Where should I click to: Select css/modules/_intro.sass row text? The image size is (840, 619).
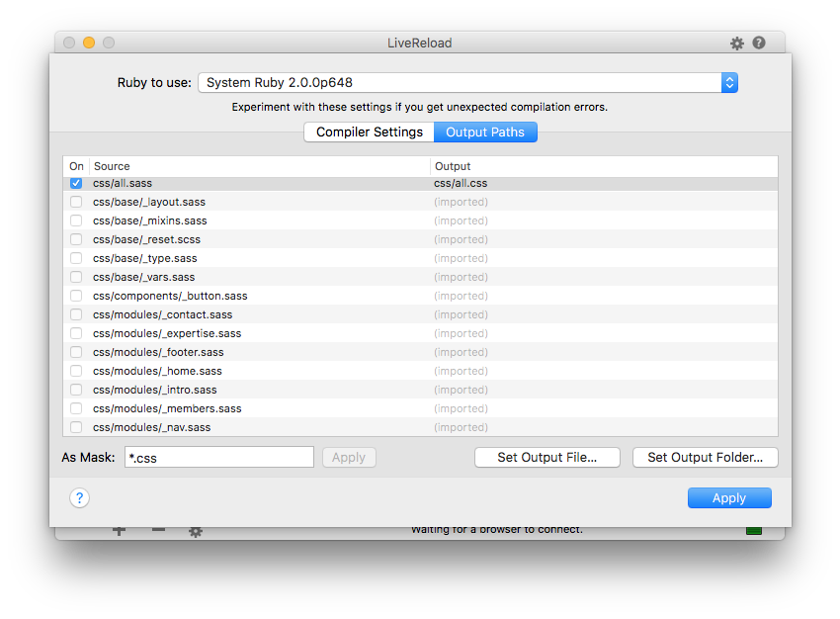pos(155,390)
